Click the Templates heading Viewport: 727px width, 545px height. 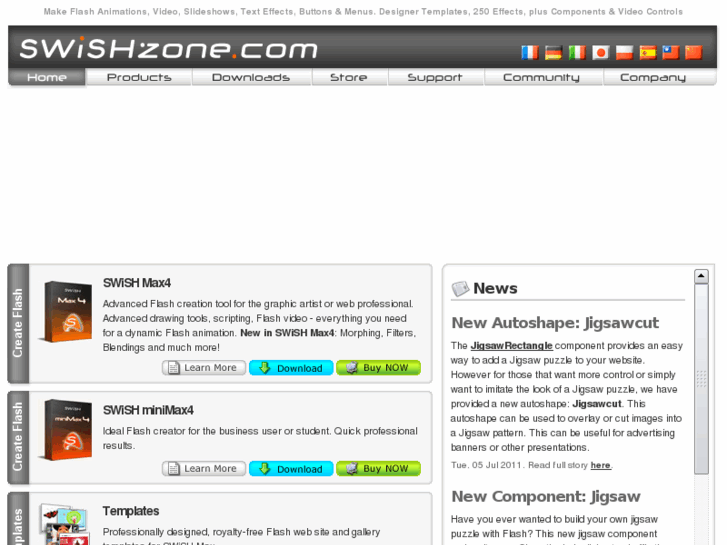131,511
